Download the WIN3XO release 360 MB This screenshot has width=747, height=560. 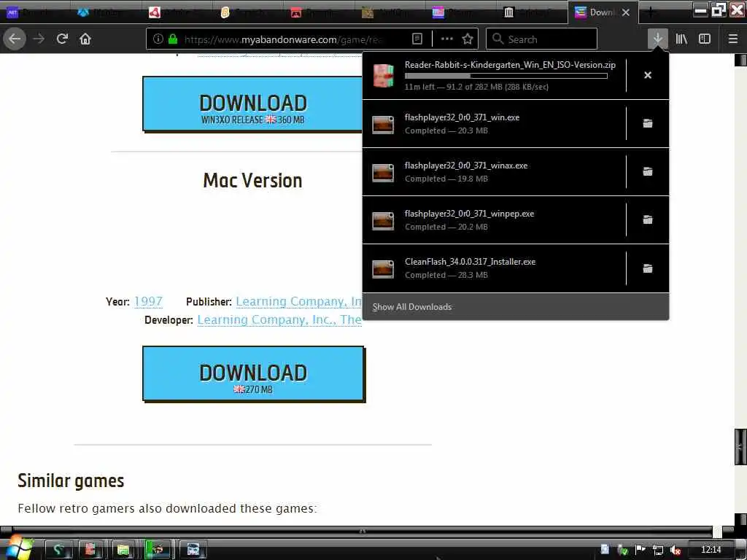pyautogui.click(x=252, y=104)
